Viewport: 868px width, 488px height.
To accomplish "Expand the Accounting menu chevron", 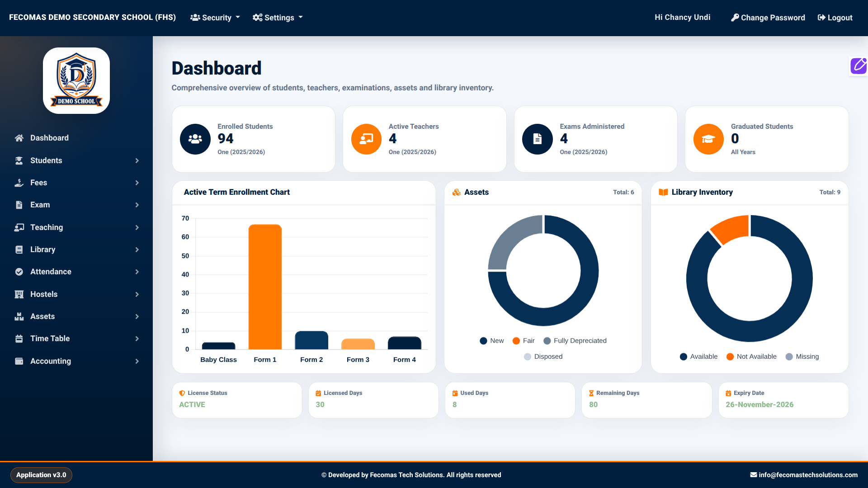I will tap(137, 361).
